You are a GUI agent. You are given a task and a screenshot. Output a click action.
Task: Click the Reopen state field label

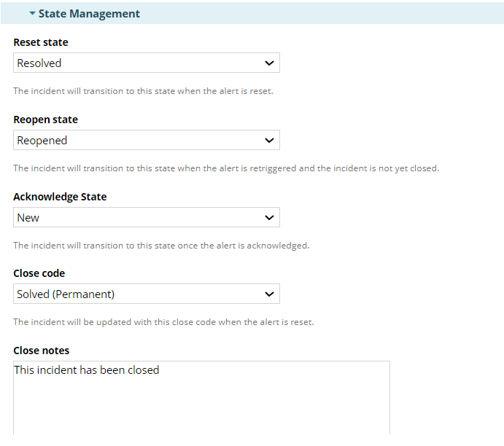pyautogui.click(x=45, y=120)
